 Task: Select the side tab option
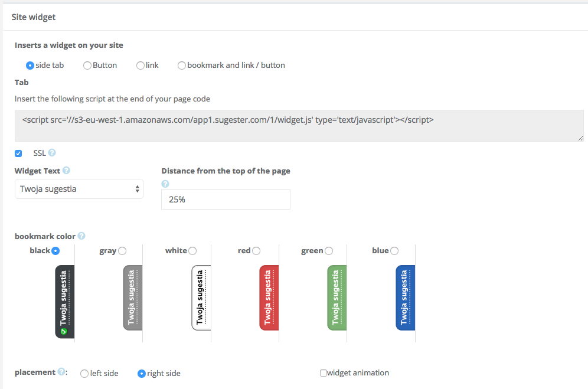30,66
